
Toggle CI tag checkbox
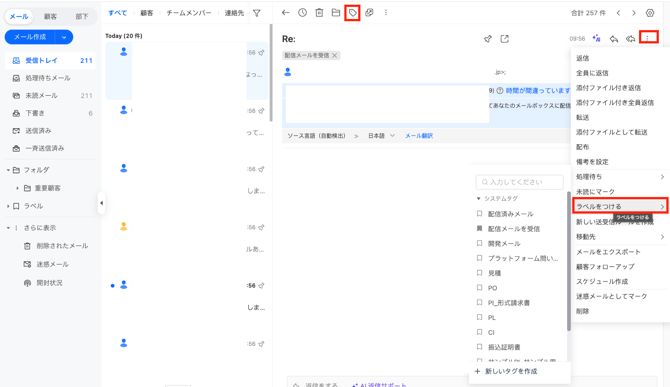(479, 332)
